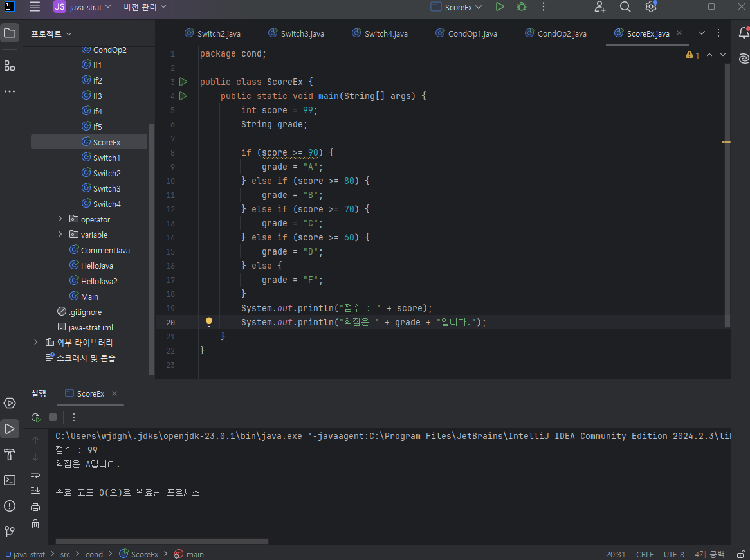Click the horizontal scrollbar in run console
This screenshot has height=560, width=750.
pyautogui.click(x=161, y=541)
